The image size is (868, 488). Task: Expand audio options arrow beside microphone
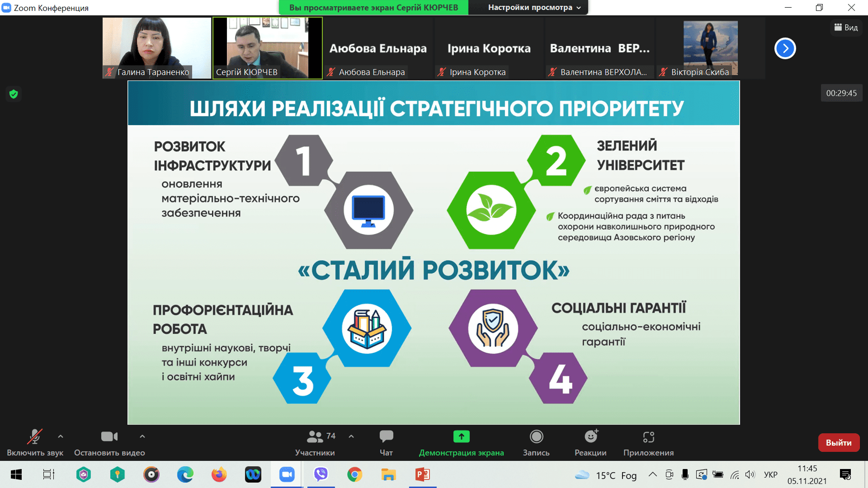60,436
